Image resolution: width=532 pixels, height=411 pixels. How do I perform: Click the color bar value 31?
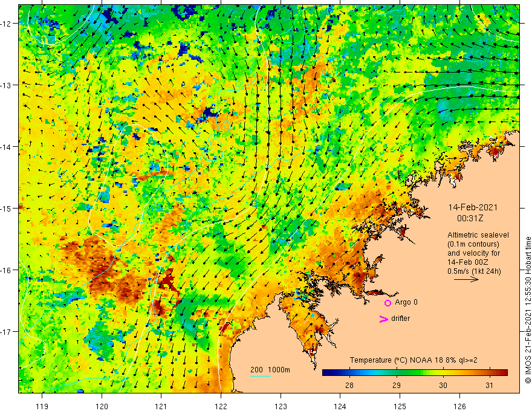pos(489,385)
